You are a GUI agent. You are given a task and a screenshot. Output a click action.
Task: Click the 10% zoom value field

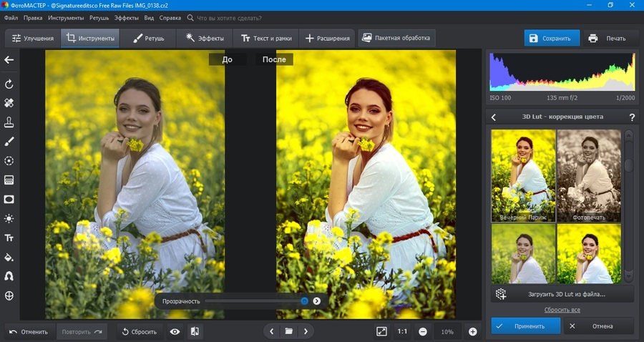coord(448,332)
